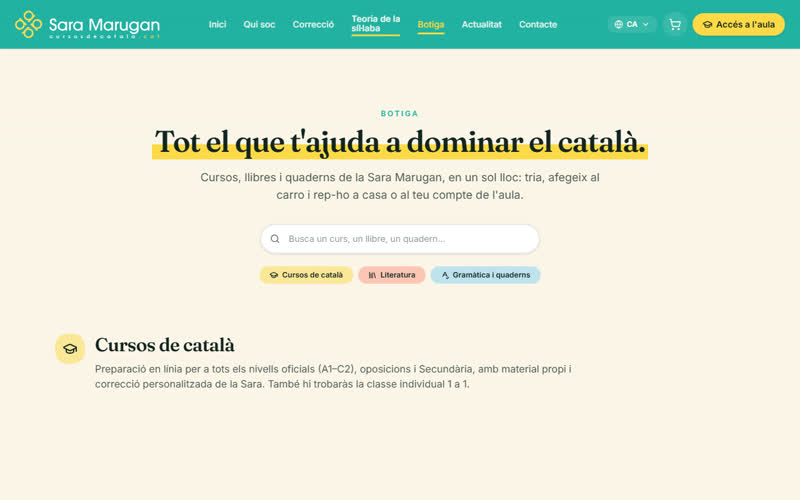Focus the course search input field
This screenshot has height=500, width=800.
[400, 239]
